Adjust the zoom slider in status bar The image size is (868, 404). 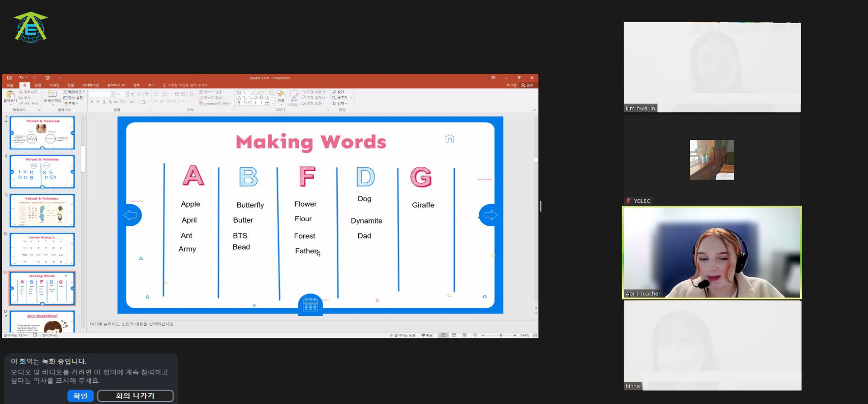(501, 335)
